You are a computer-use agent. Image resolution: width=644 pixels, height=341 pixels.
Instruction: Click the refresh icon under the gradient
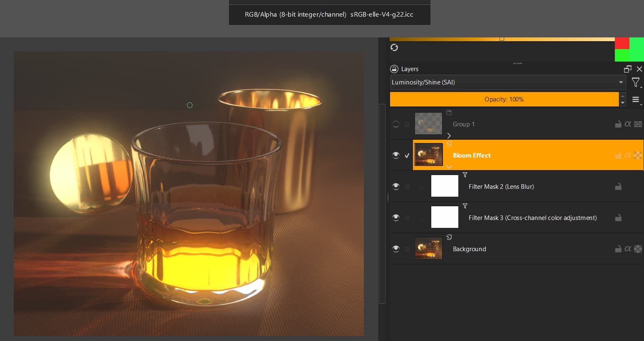[x=394, y=48]
